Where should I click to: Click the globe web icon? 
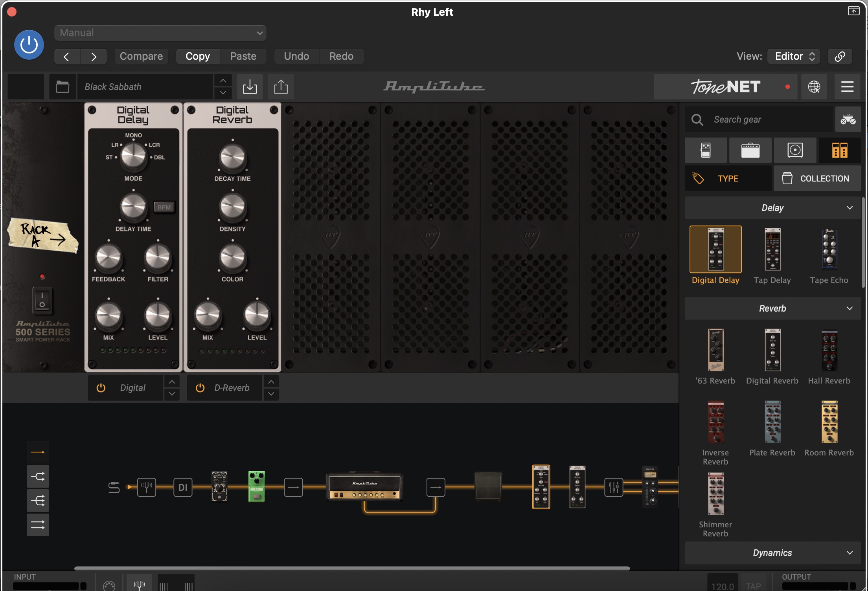[x=814, y=87]
